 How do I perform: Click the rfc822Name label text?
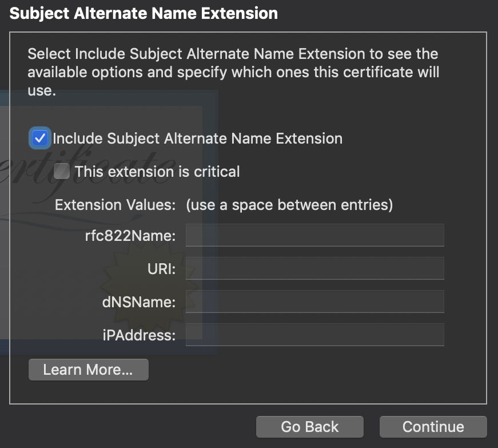pyautogui.click(x=130, y=236)
